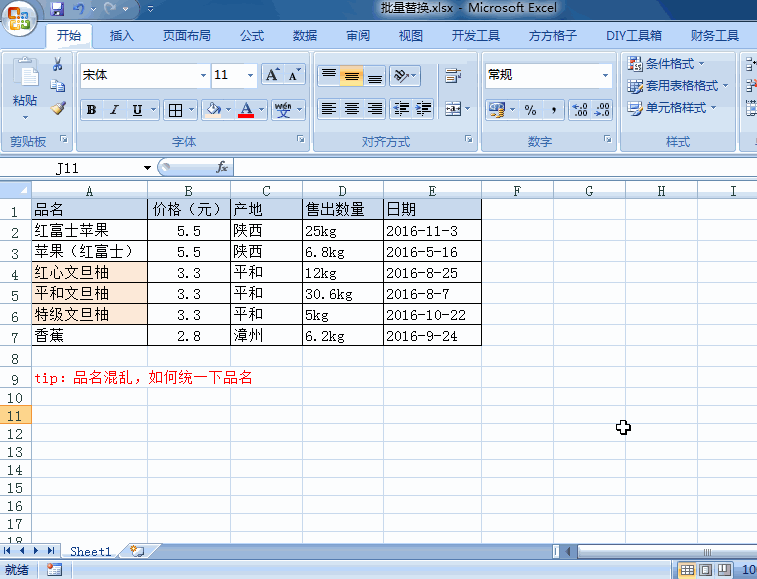This screenshot has height=579, width=757.
Task: Select the Format Painter brush
Action: coord(58,108)
